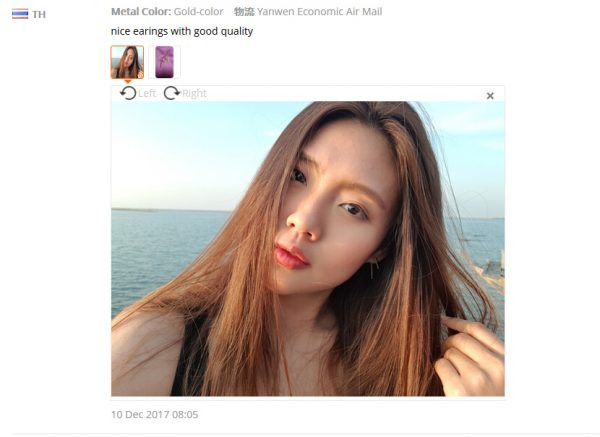
Task: Open the purple product photo thumbnail
Action: click(x=164, y=62)
